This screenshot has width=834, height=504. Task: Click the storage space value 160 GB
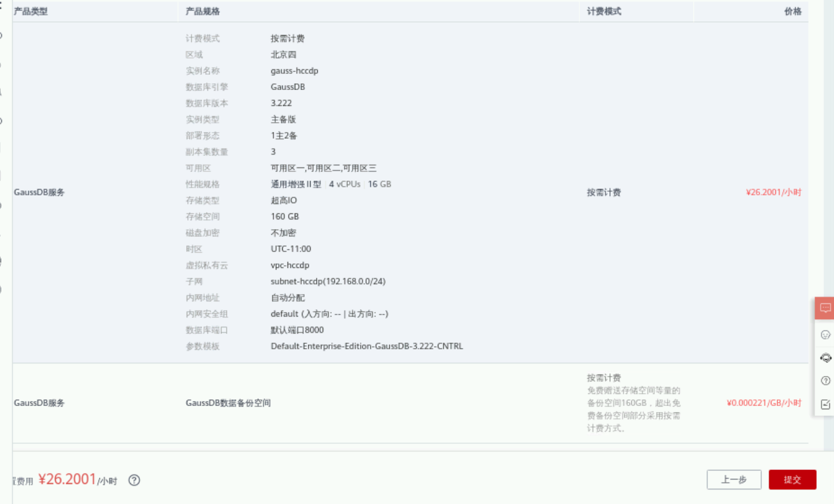285,217
